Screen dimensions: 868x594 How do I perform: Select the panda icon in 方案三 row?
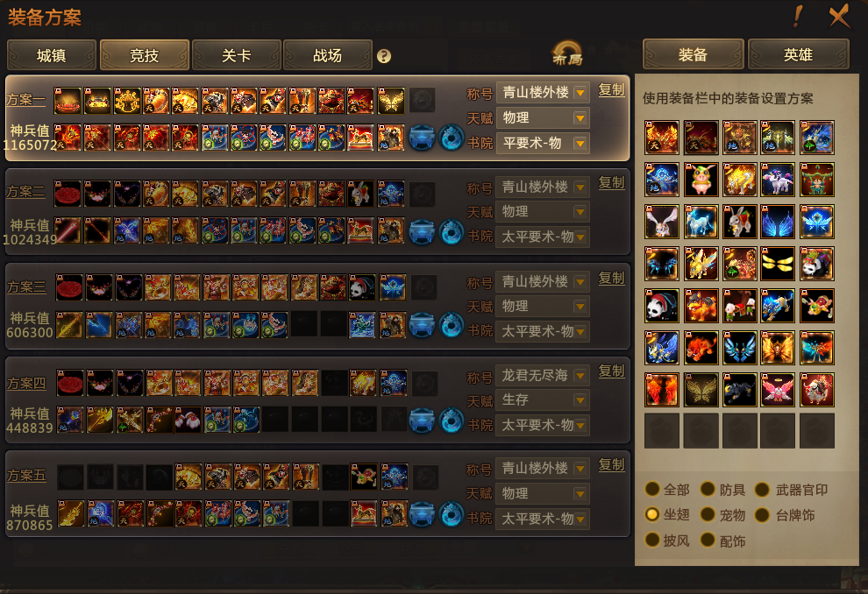click(x=363, y=287)
